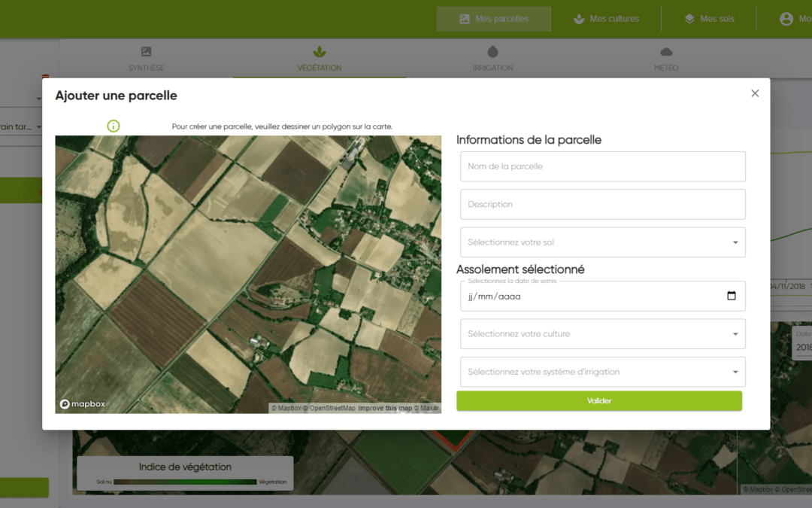Open the OpenStreetMap attribution link

(x=329, y=408)
